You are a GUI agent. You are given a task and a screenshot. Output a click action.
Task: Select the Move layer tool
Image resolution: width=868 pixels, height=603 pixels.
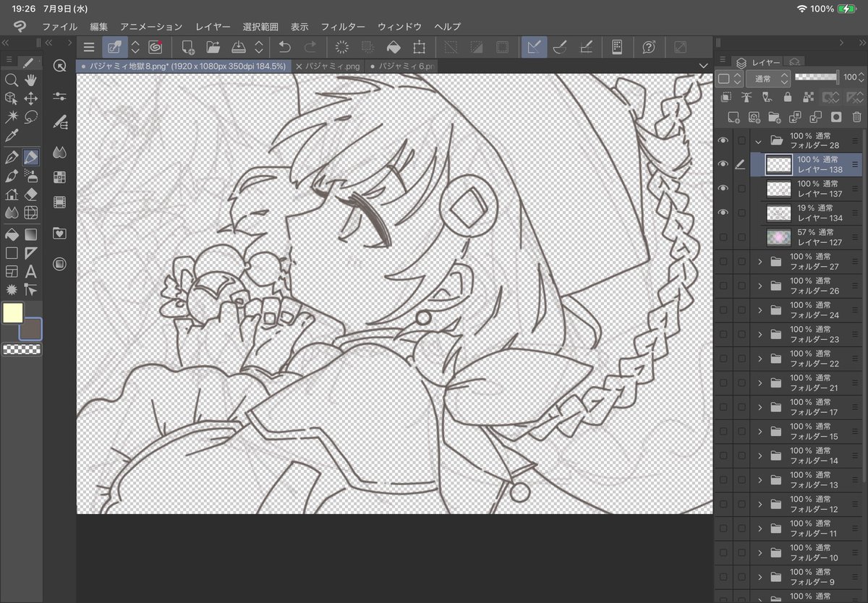(x=31, y=98)
